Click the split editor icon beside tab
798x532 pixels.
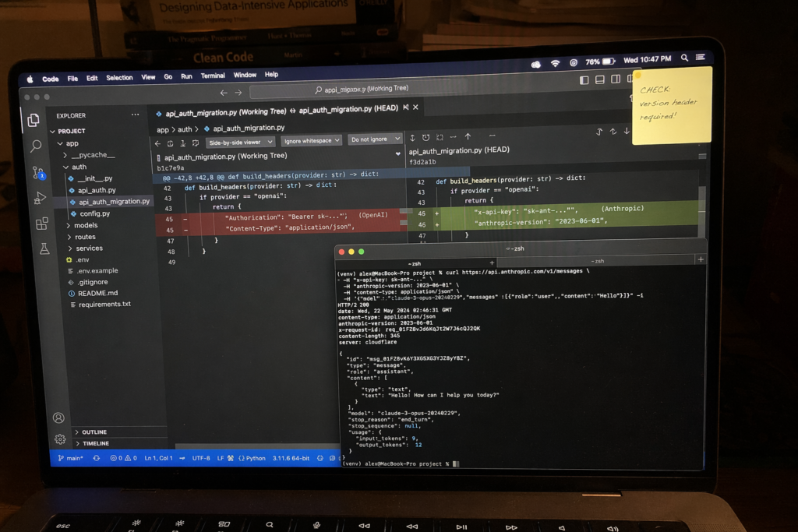(405, 107)
